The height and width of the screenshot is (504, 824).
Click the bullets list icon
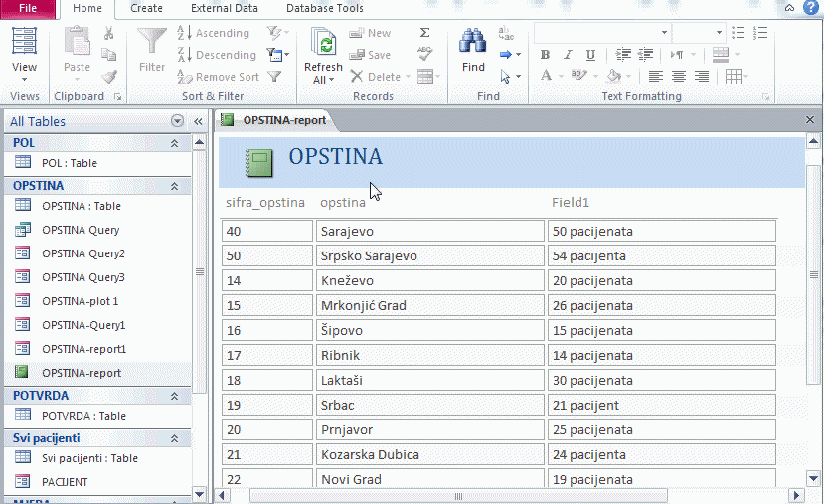(738, 33)
